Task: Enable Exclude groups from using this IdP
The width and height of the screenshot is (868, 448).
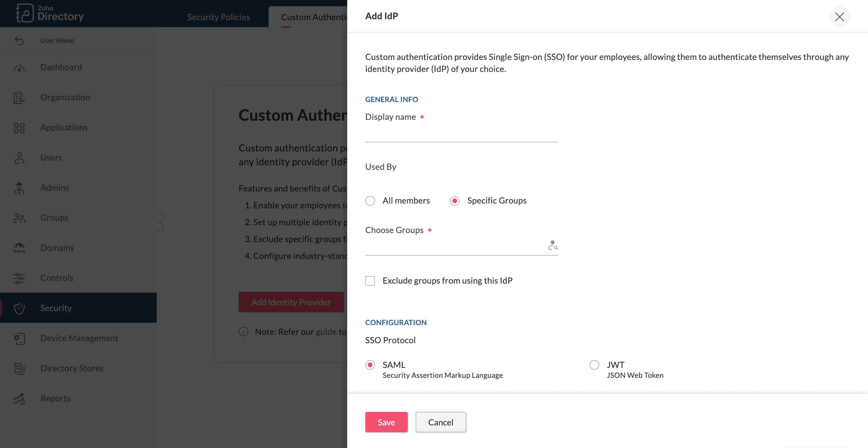Action: pyautogui.click(x=370, y=281)
